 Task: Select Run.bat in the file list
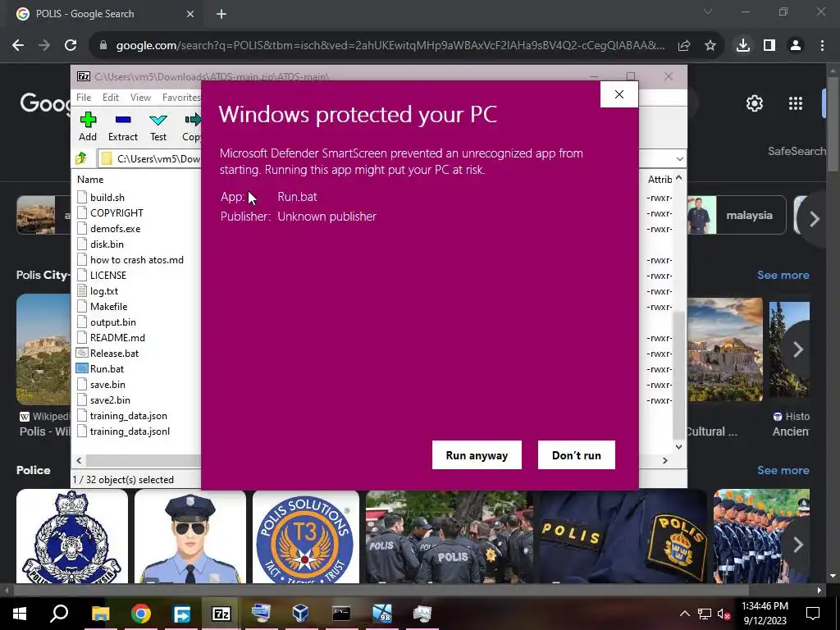(x=107, y=368)
